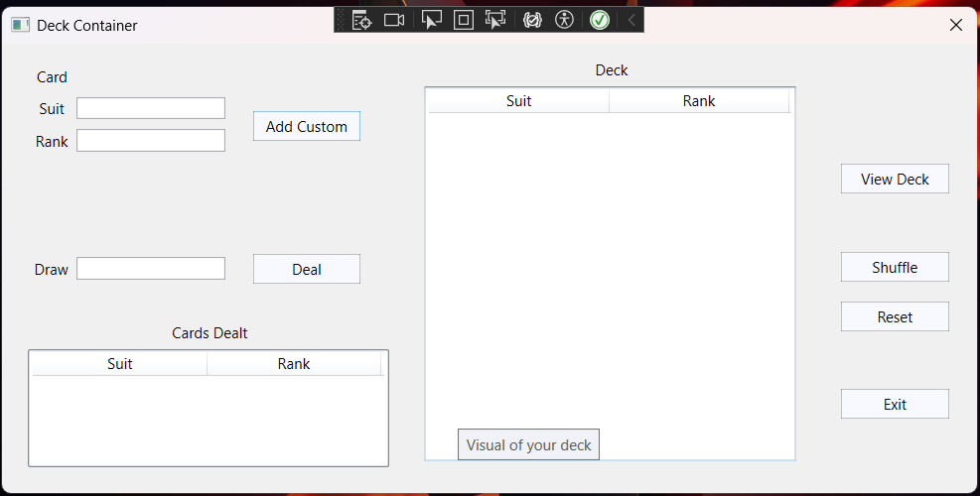The width and height of the screenshot is (980, 496).
Task: Collapse the debug toolbar with chevron arrow
Action: [x=630, y=20]
